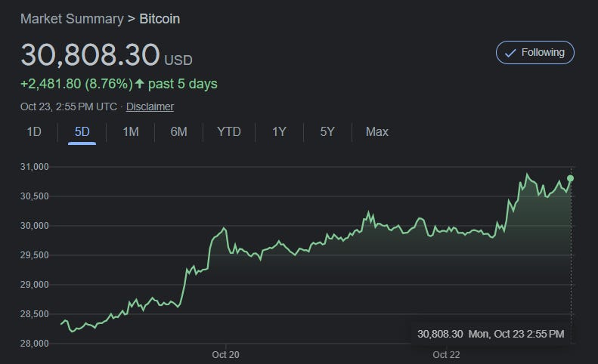The image size is (598, 364).
Task: Click the Bitcoin title in the breadcrumb
Action: 160,19
